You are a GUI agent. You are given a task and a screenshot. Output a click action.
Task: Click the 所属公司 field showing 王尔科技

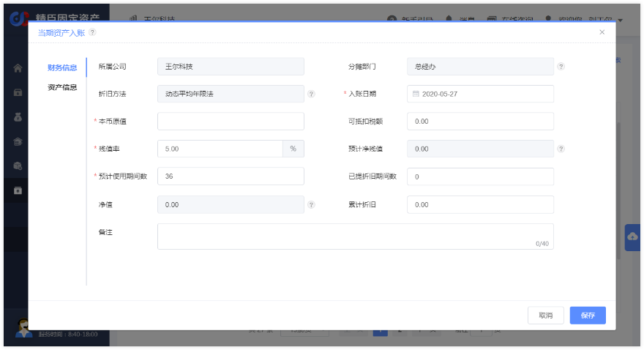point(231,67)
